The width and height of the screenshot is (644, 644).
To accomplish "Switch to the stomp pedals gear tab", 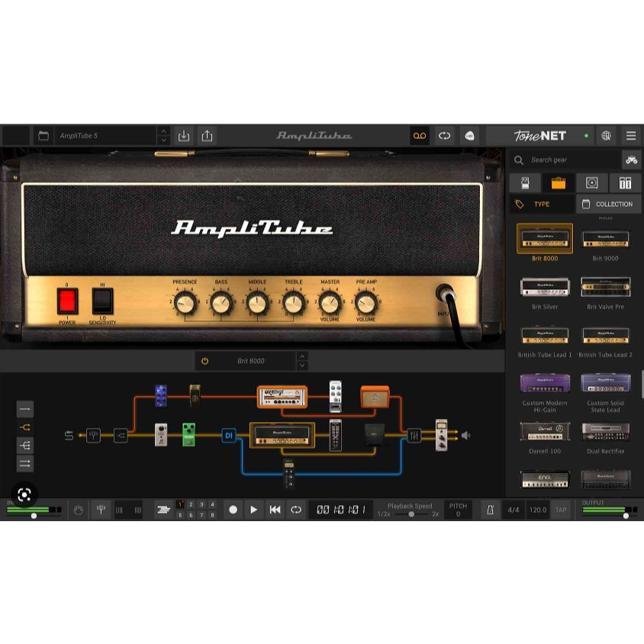I will pos(525,183).
